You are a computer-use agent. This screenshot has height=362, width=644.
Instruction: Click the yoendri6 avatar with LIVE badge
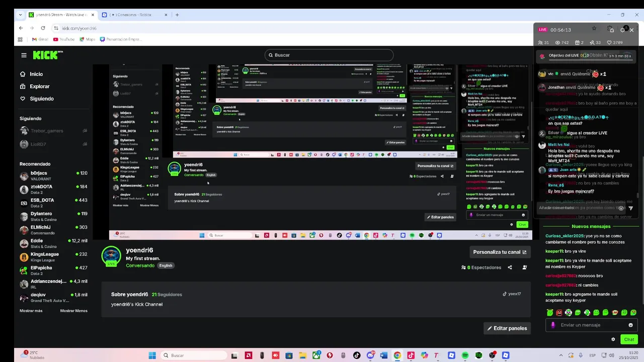111,256
